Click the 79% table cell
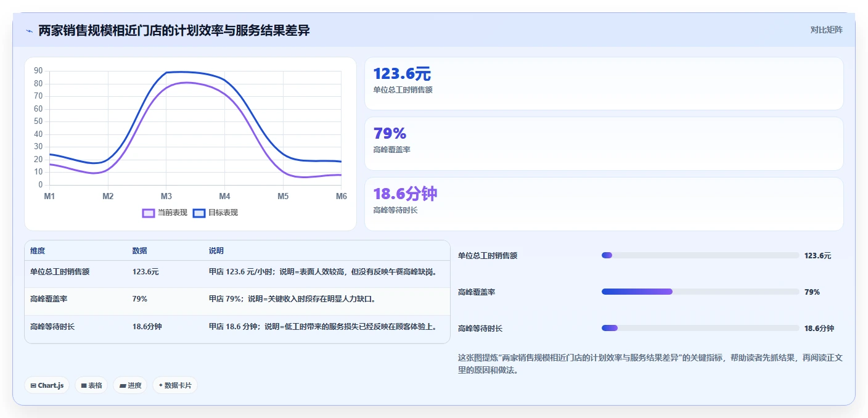The image size is (868, 418). point(140,299)
